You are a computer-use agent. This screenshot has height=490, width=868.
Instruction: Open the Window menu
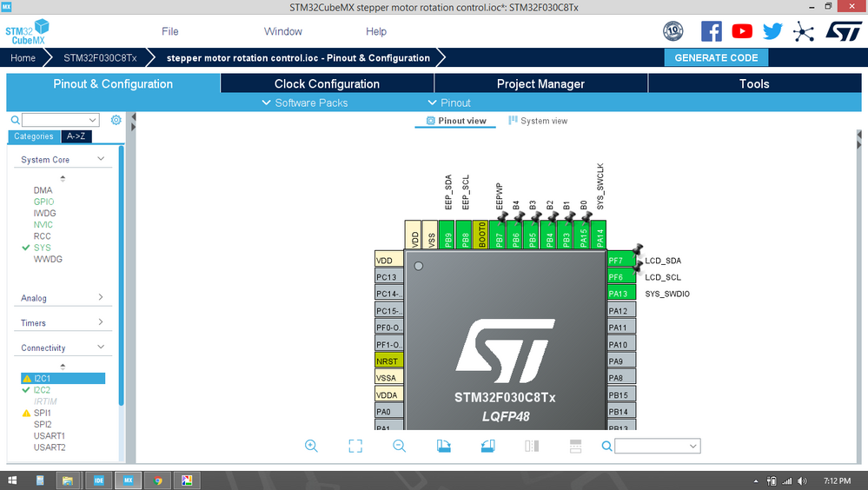pos(283,31)
